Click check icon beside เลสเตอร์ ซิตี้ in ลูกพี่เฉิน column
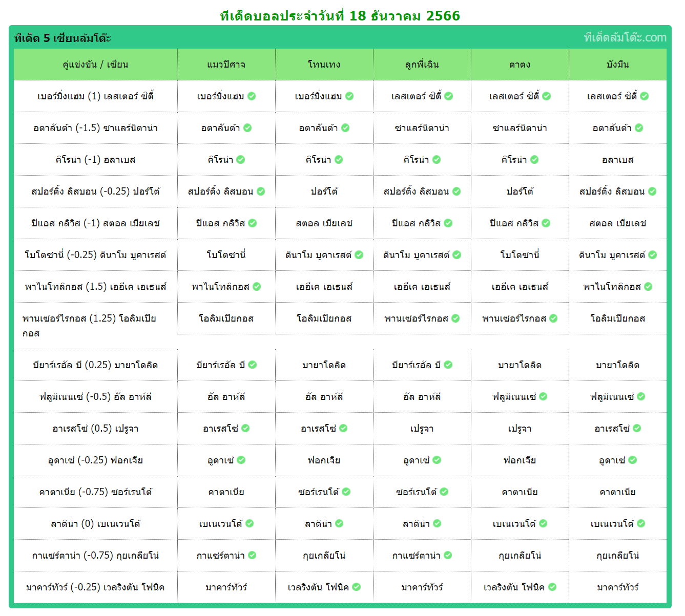Viewport: 685px width, 616px height. tap(449, 96)
